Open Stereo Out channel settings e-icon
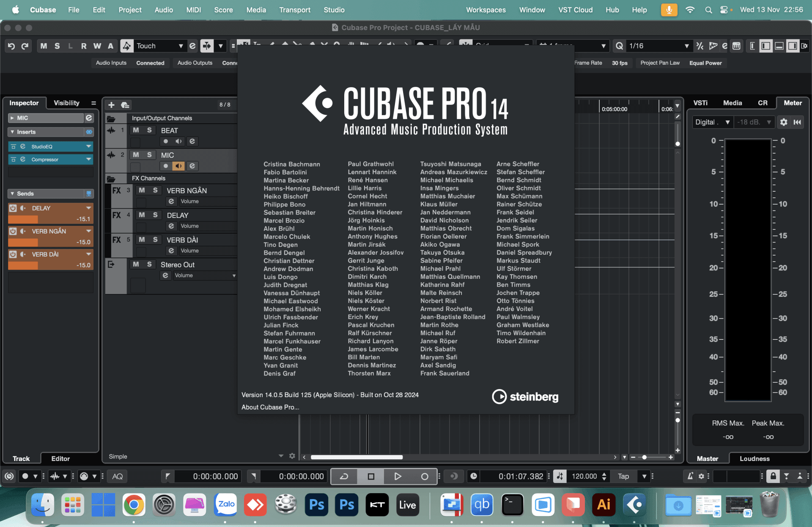This screenshot has width=812, height=527. tap(165, 275)
